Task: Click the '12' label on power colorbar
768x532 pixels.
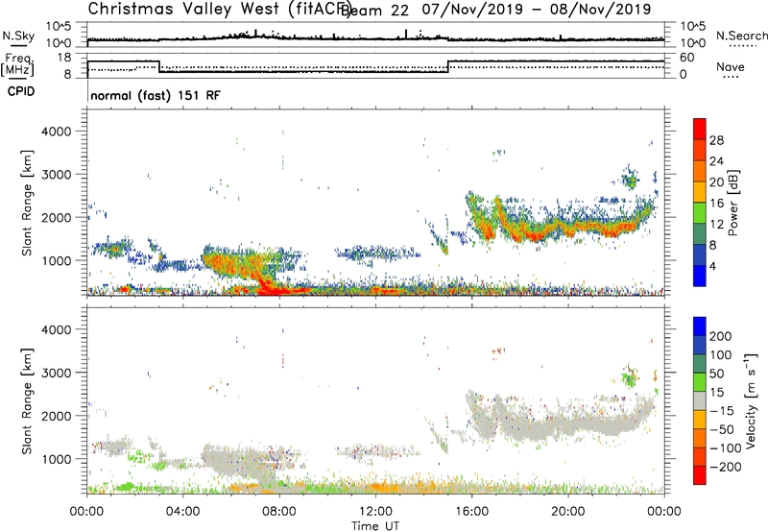Action: [x=716, y=225]
